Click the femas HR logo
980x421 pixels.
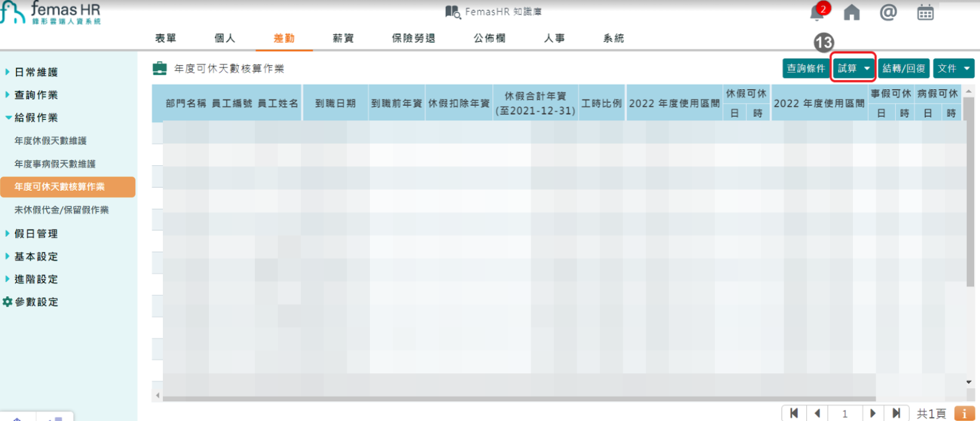tap(51, 13)
